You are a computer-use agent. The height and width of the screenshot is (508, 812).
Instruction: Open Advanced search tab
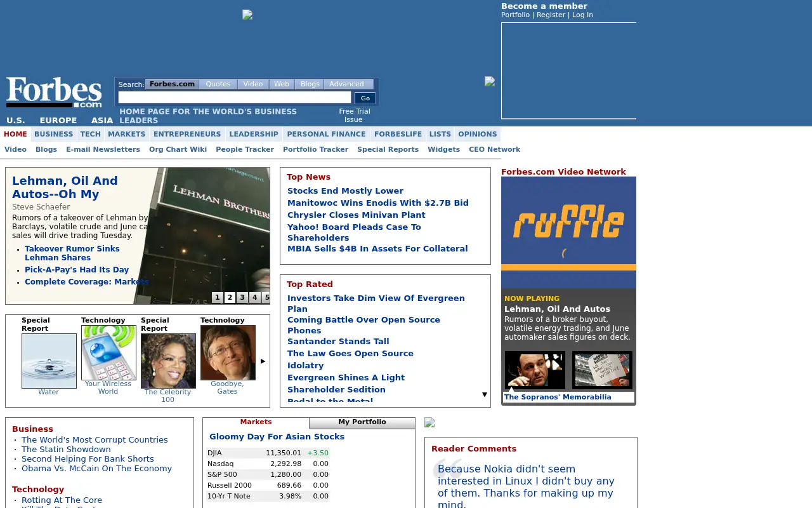pos(347,84)
